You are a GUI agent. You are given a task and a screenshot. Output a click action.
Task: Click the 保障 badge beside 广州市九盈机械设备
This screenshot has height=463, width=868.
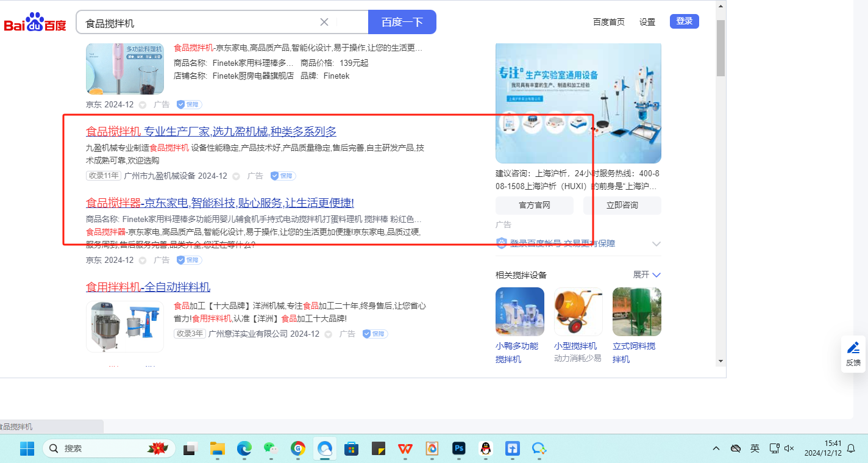click(x=283, y=176)
